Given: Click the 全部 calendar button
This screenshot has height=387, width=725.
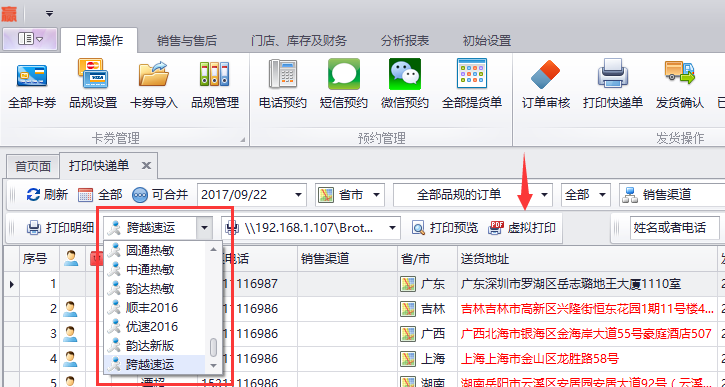Looking at the screenshot, I should (x=100, y=195).
